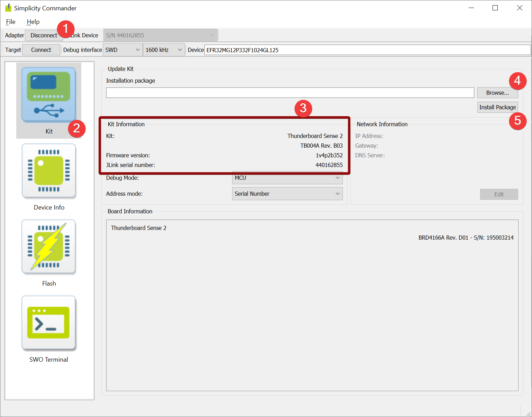Click the firmware version value 1v4p2b352
This screenshot has height=417, width=532.
(329, 155)
